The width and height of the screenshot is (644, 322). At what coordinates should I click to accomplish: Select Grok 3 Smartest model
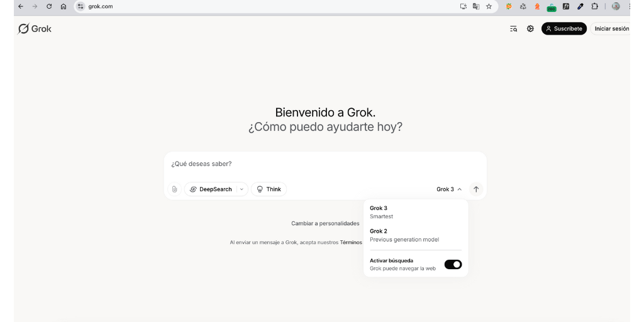416,212
